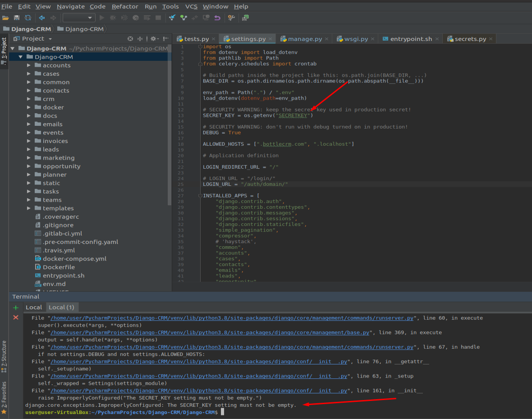The height and width of the screenshot is (419, 532).
Task: Click the Show History clock icon
Action: click(206, 18)
